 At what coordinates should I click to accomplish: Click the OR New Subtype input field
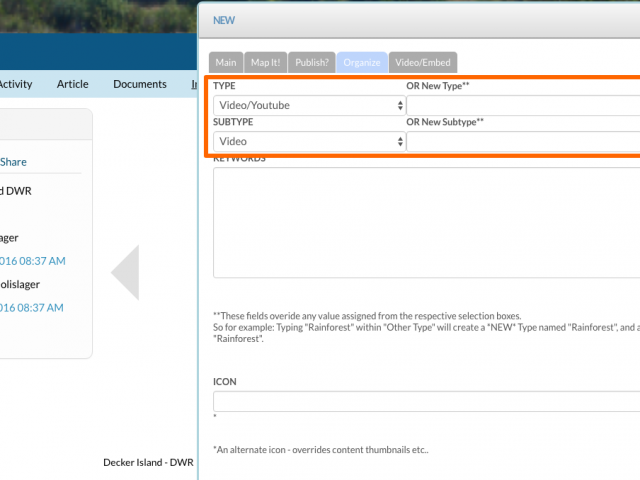(523, 141)
